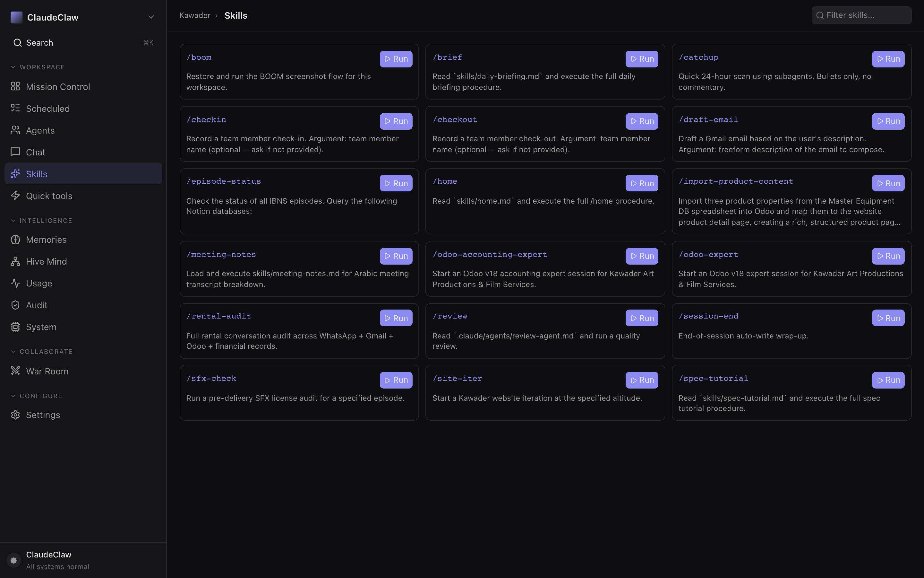Click the /draft-email skill name

click(708, 120)
